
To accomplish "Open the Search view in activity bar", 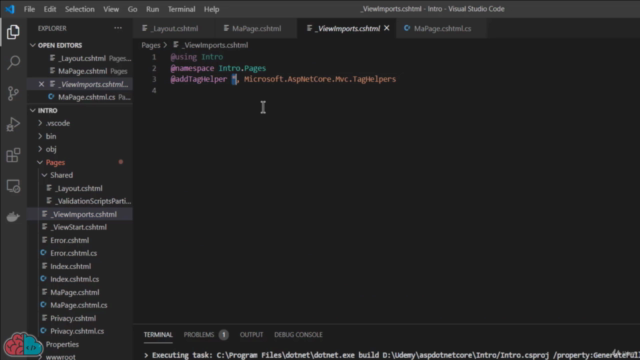I will coord(13,62).
